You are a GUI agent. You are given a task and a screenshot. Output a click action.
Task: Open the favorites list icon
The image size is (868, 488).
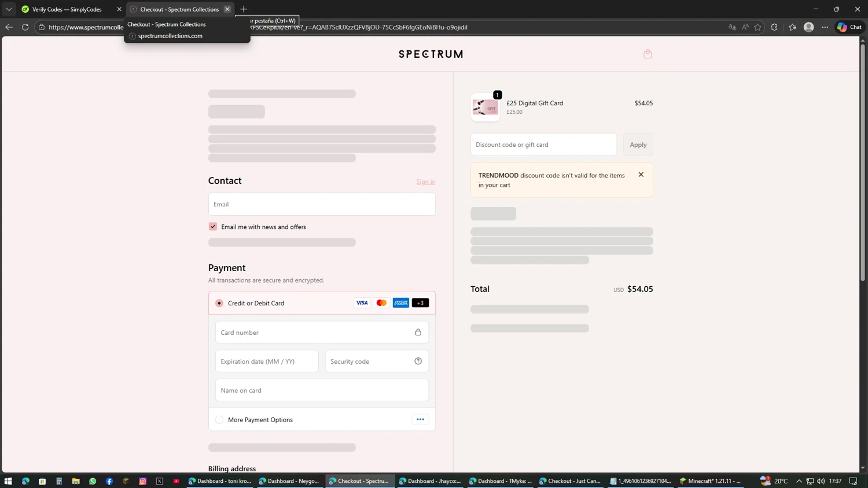coord(792,27)
